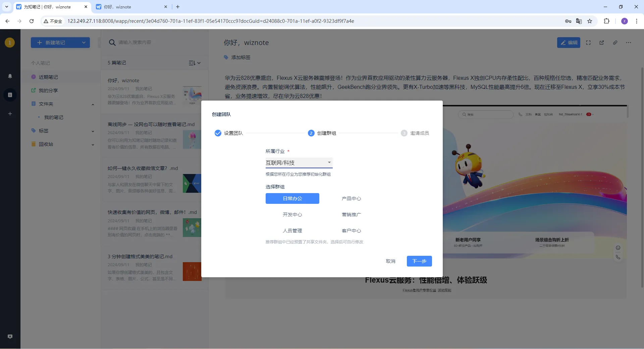Image resolution: width=644 pixels, height=349 pixels.
Task: Click the tag icon beside 添加标签
Action: coord(226,57)
